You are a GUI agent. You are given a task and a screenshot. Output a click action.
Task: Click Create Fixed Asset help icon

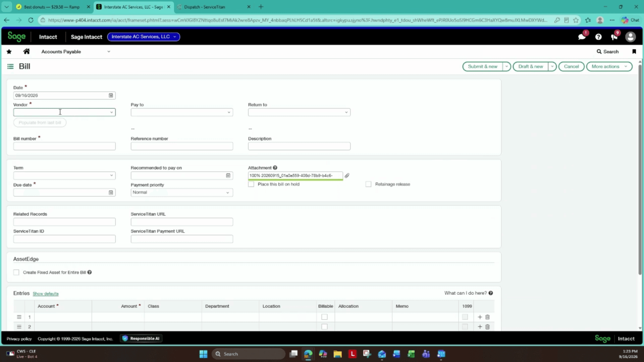90,273
